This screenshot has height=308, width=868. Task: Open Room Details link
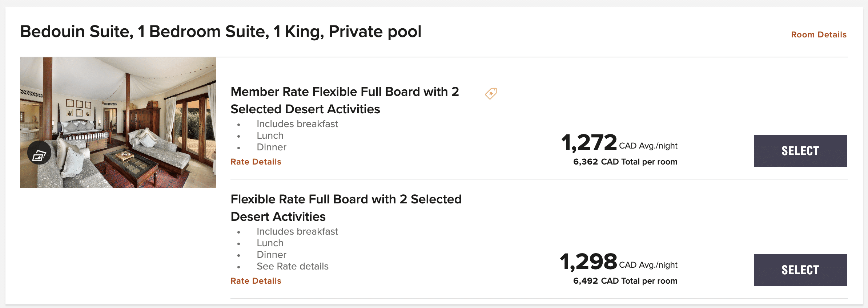point(819,35)
